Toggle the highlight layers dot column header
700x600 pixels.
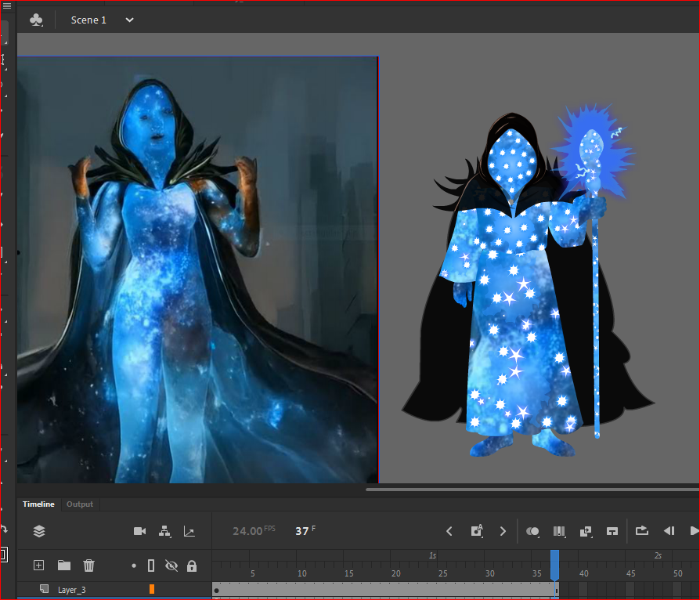[134, 566]
